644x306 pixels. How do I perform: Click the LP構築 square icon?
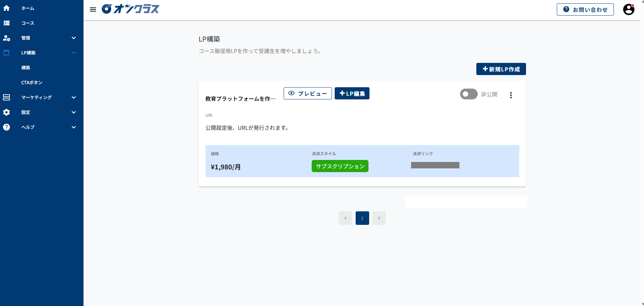coord(7,53)
